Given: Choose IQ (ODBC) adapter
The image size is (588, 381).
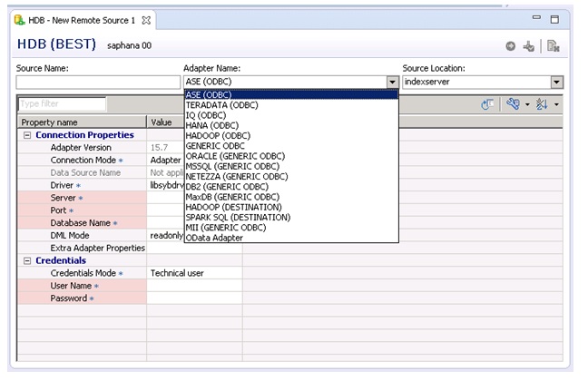Looking at the screenshot, I should tap(291, 115).
